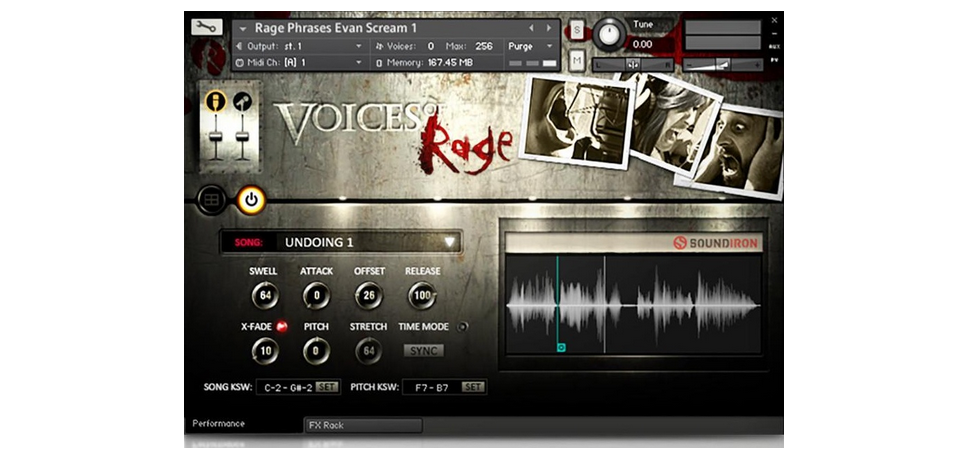
Task: Click the PITCH KSW range F7 - B7
Action: [x=431, y=387]
